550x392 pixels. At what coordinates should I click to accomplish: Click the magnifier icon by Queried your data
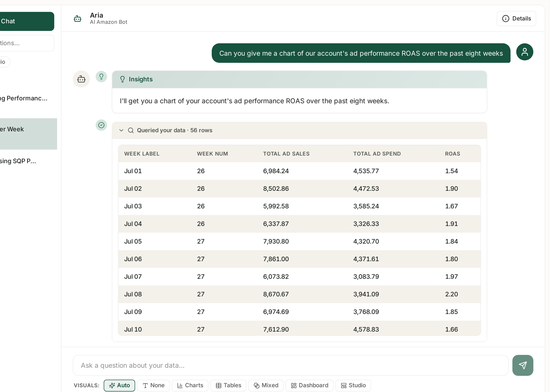(x=131, y=130)
